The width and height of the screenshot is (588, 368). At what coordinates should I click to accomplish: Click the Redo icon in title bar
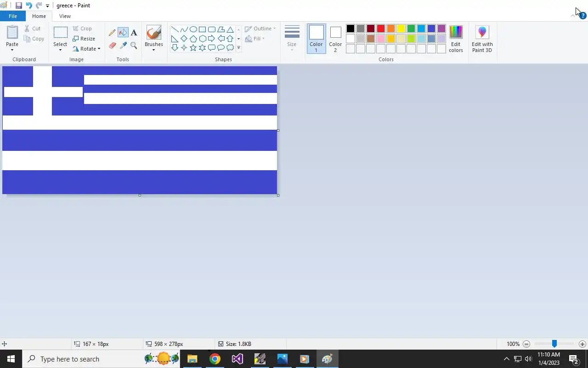tap(39, 6)
